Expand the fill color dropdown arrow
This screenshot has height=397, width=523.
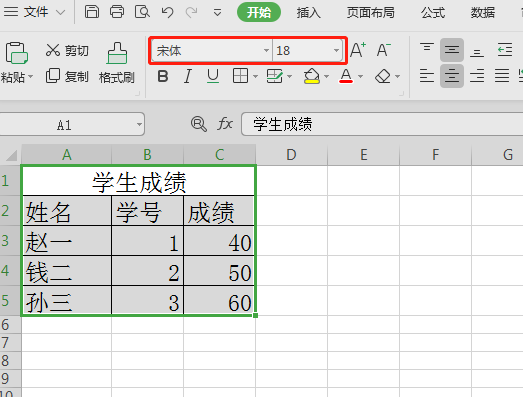327,77
